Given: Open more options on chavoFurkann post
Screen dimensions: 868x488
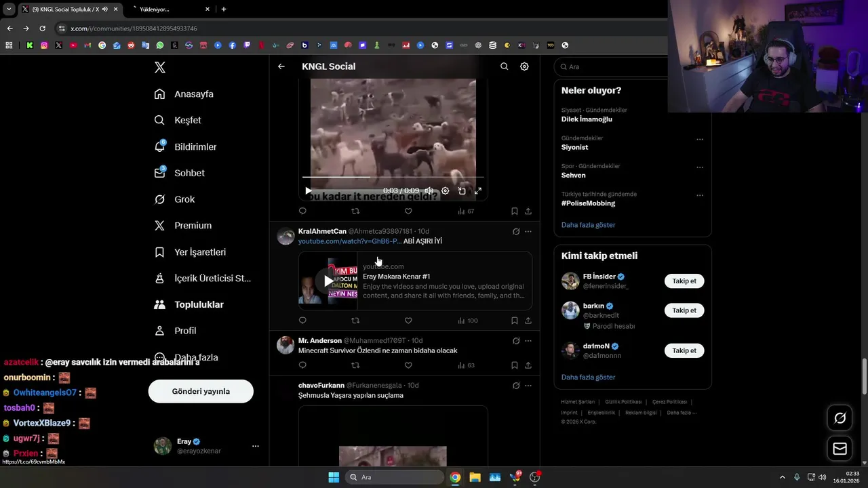Looking at the screenshot, I should (528, 386).
